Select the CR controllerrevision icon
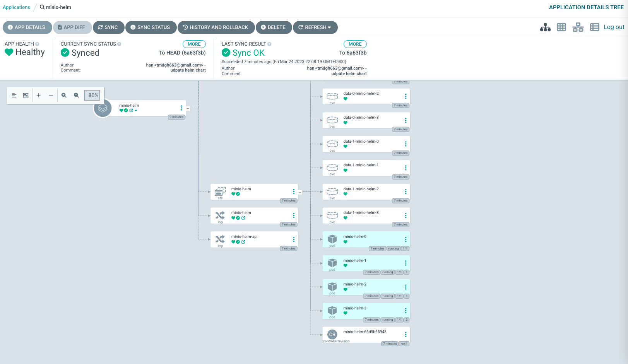The height and width of the screenshot is (364, 628). 332,334
